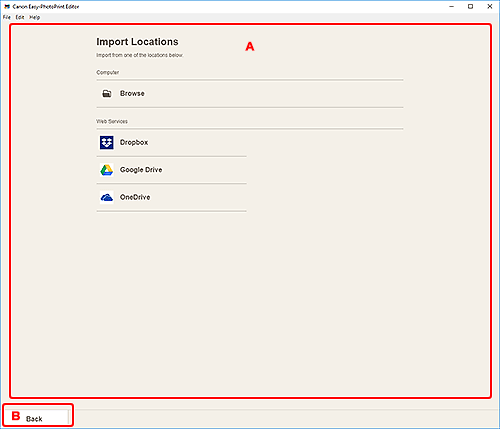Click the Dropbox logo icon
500x429 pixels.
pos(107,142)
